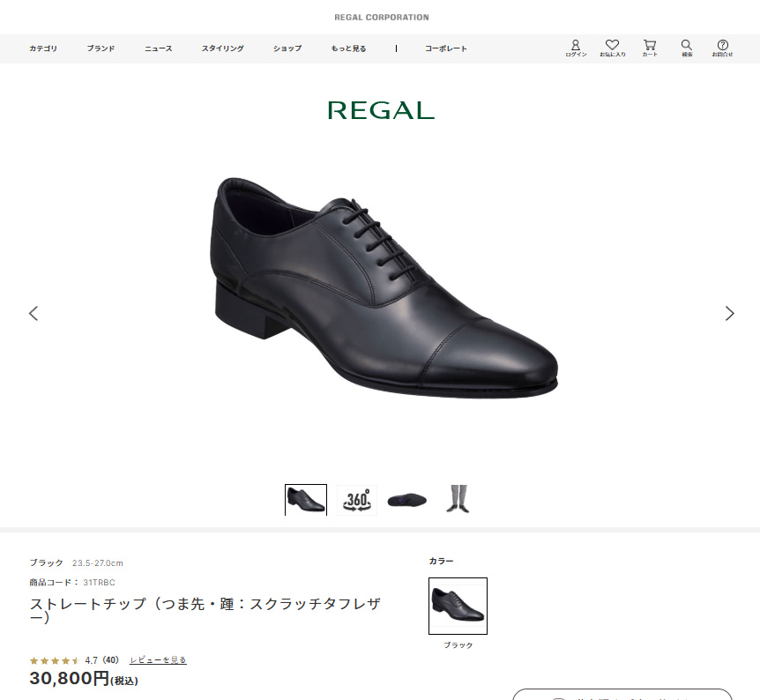Image resolution: width=760 pixels, height=700 pixels.
Task: Open the ブランド menu
Action: tap(101, 48)
